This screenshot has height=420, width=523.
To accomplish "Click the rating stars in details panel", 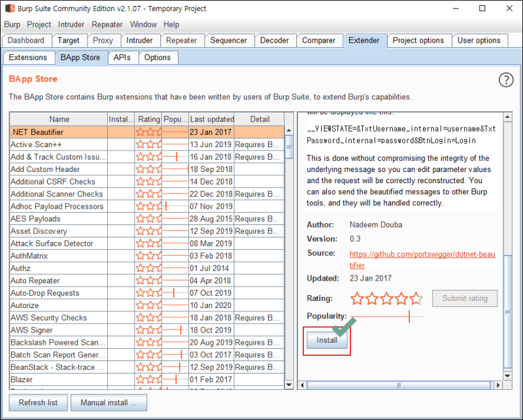I will pyautogui.click(x=386, y=298).
